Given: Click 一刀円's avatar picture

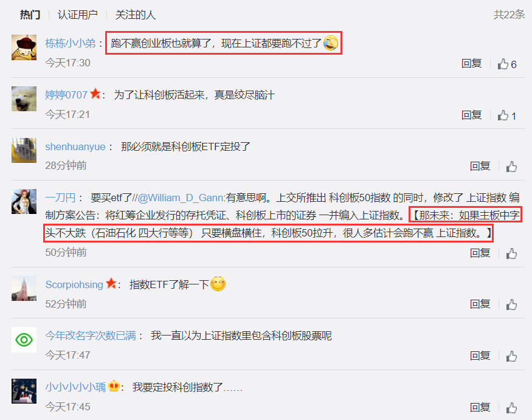Looking at the screenshot, I should pyautogui.click(x=24, y=202).
